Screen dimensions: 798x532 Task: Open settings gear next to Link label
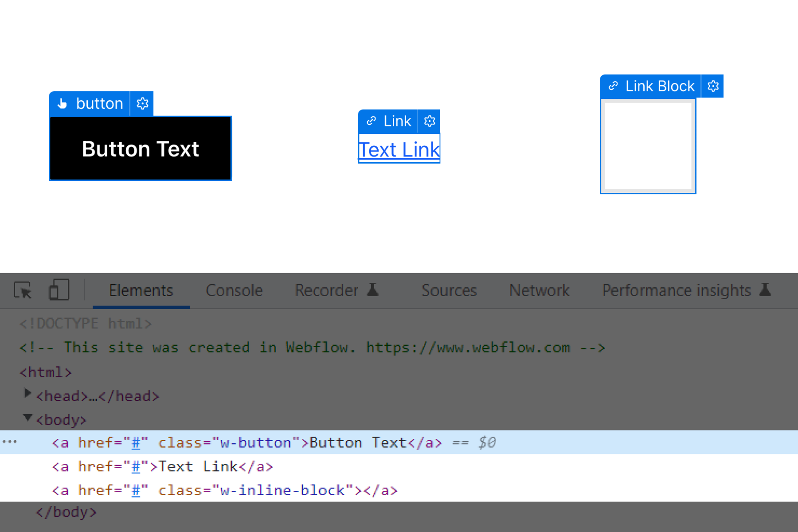pyautogui.click(x=429, y=121)
